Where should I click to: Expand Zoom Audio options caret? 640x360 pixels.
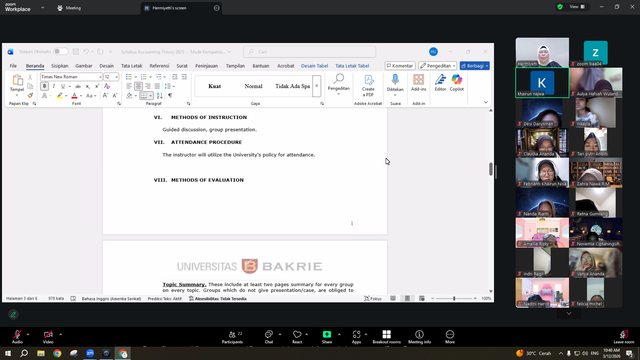tap(28, 334)
